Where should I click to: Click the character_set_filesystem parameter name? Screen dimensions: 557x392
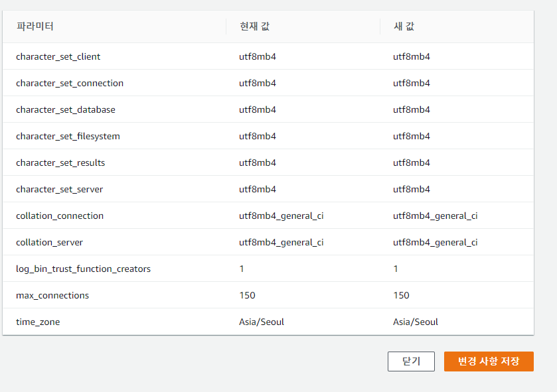pyautogui.click(x=68, y=136)
